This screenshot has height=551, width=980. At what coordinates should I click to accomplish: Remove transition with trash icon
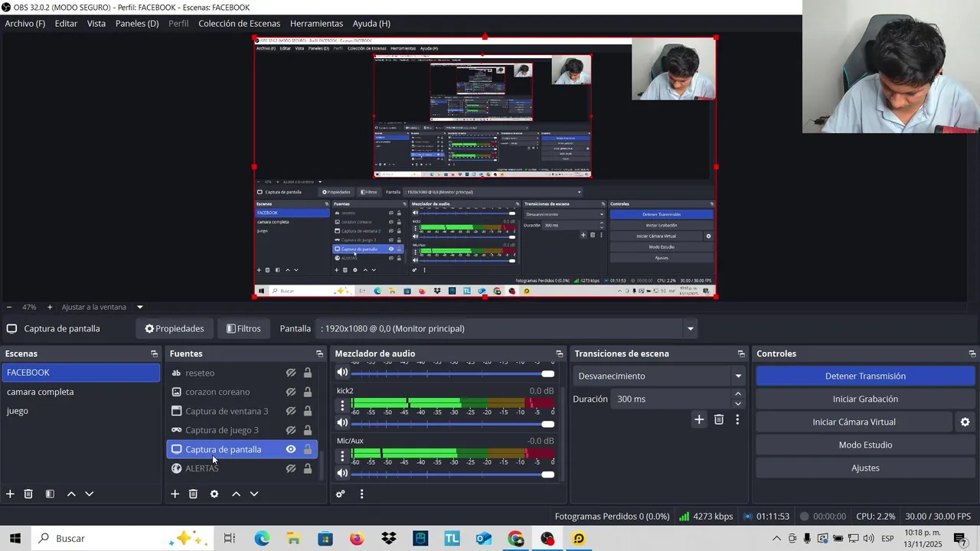click(x=719, y=419)
